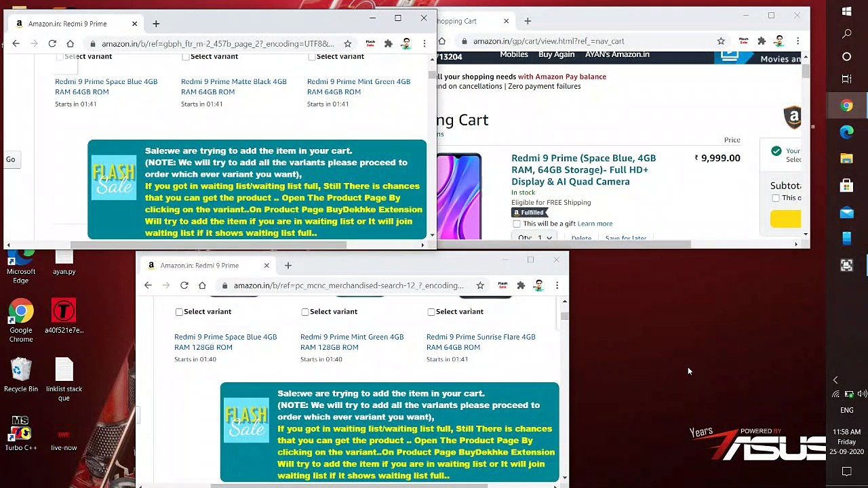
Task: Open Flash Sale extension in bottom window
Action: [x=502, y=285]
